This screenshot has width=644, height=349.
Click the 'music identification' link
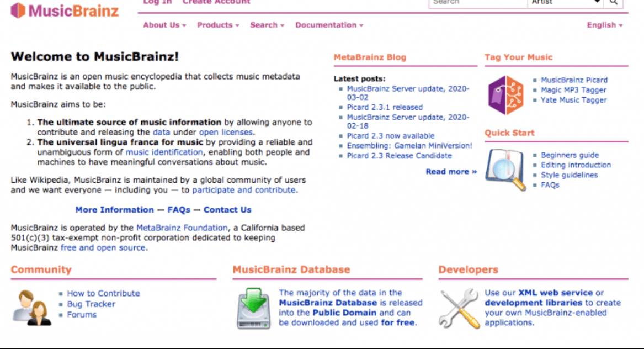coord(164,152)
